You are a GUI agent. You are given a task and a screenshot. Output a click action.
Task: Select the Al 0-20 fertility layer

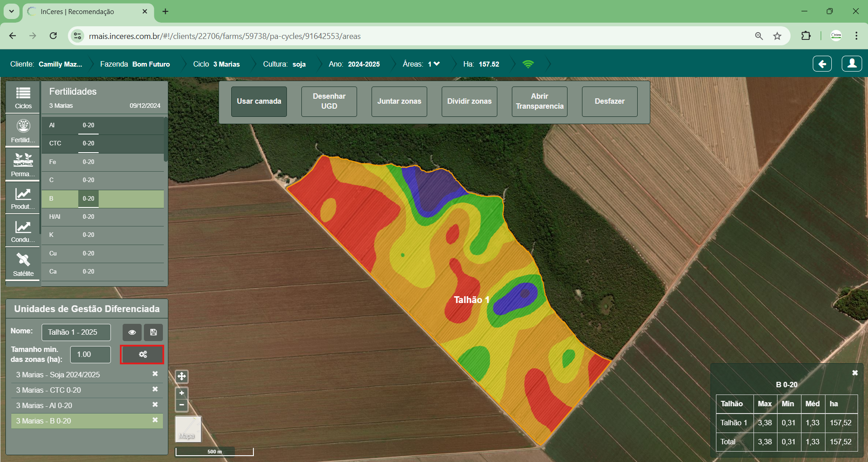click(x=103, y=125)
